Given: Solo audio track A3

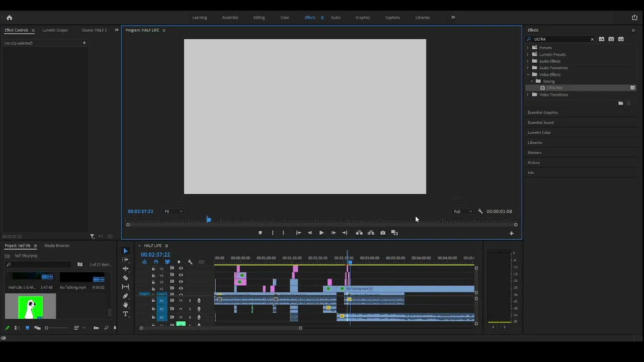Looking at the screenshot, I should (x=190, y=317).
